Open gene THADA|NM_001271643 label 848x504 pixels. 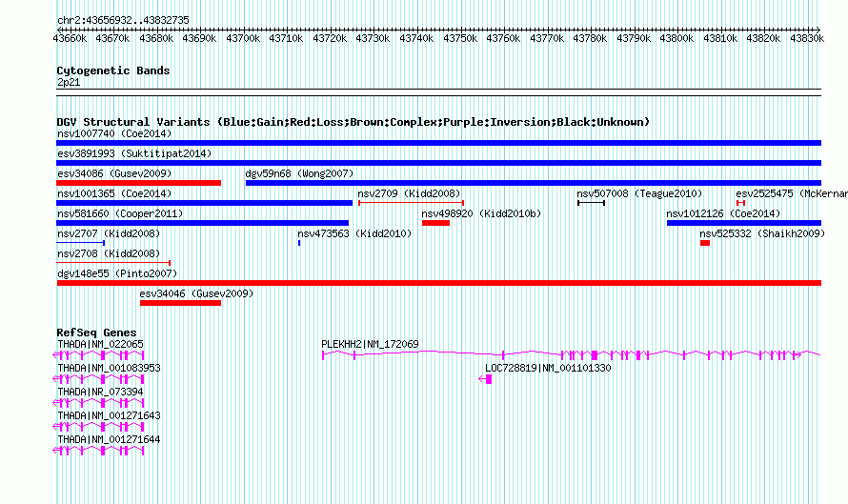pyautogui.click(x=109, y=415)
